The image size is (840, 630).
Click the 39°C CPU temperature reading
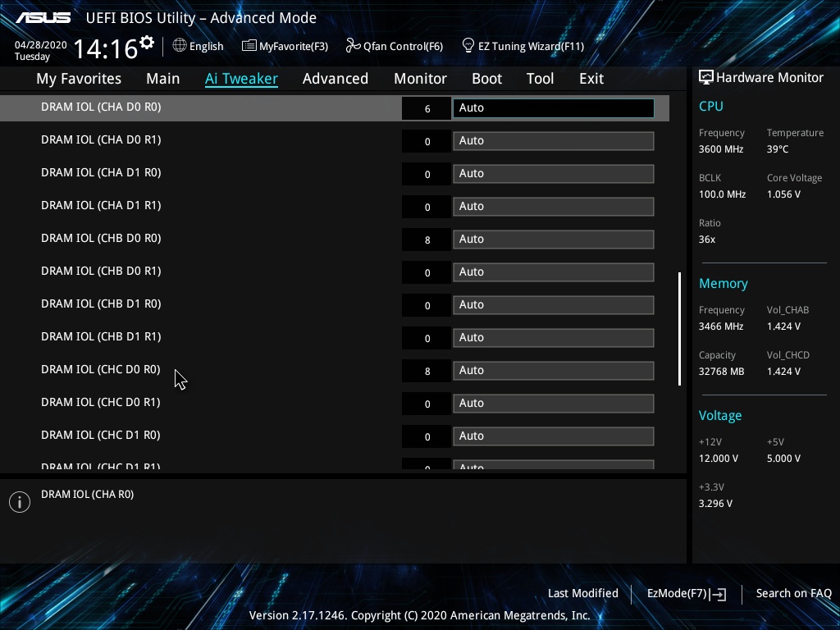778,149
